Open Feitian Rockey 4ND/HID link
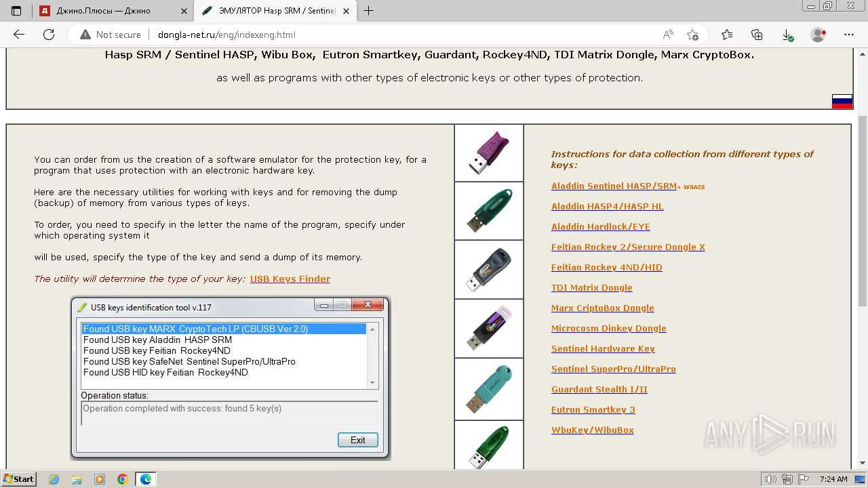The width and height of the screenshot is (868, 488). click(607, 268)
